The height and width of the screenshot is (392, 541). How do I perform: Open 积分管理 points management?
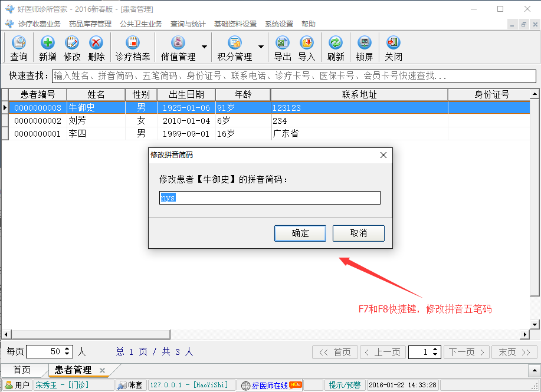[235, 48]
